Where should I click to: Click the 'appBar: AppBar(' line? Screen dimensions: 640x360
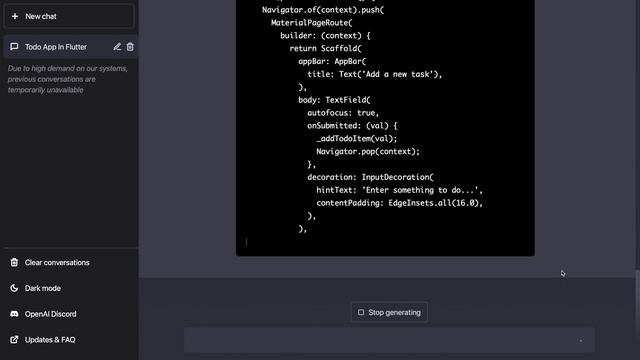[332, 62]
